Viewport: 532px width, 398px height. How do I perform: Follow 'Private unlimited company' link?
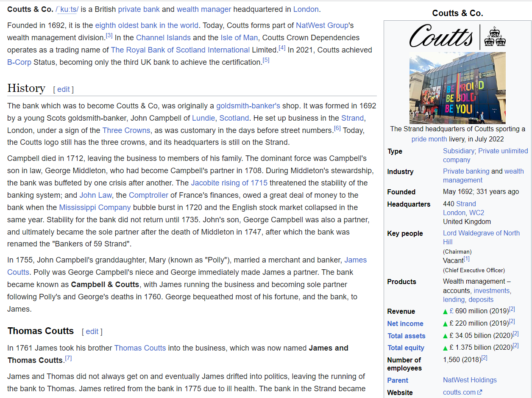pyautogui.click(x=503, y=151)
